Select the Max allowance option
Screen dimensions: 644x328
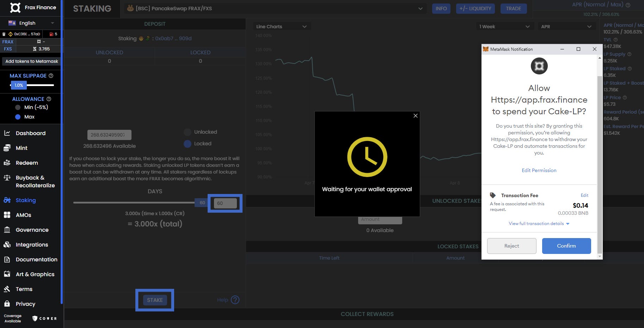click(18, 117)
